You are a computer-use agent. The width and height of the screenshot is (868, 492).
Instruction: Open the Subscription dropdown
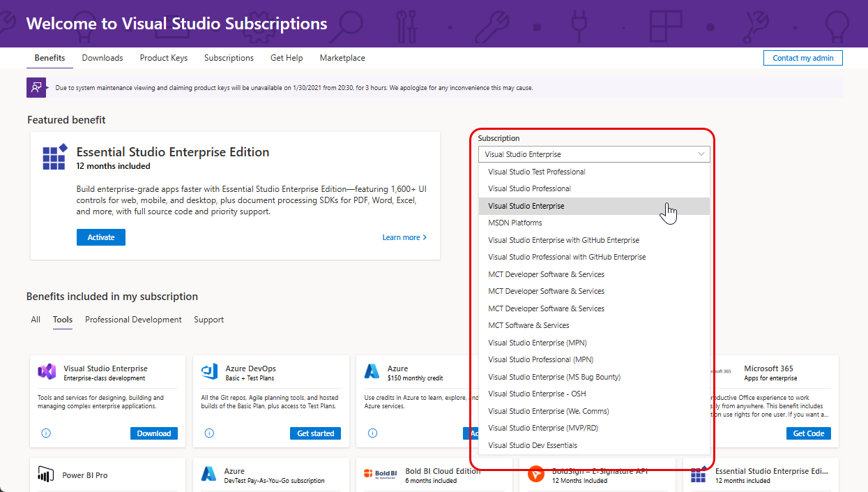pos(593,154)
